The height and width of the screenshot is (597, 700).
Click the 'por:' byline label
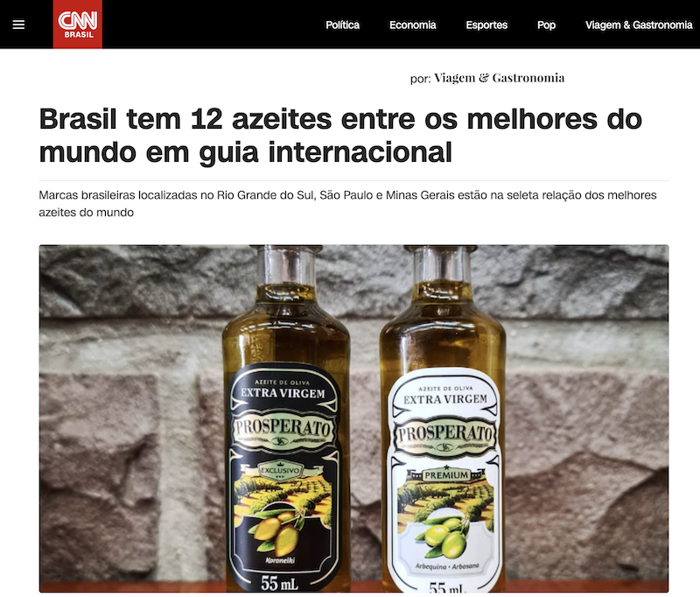pos(421,79)
